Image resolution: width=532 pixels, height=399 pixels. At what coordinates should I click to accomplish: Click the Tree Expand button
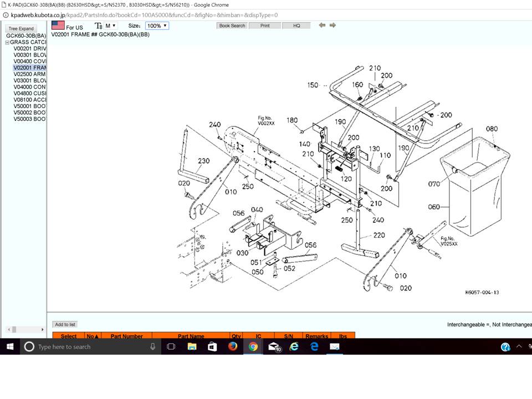[21, 28]
